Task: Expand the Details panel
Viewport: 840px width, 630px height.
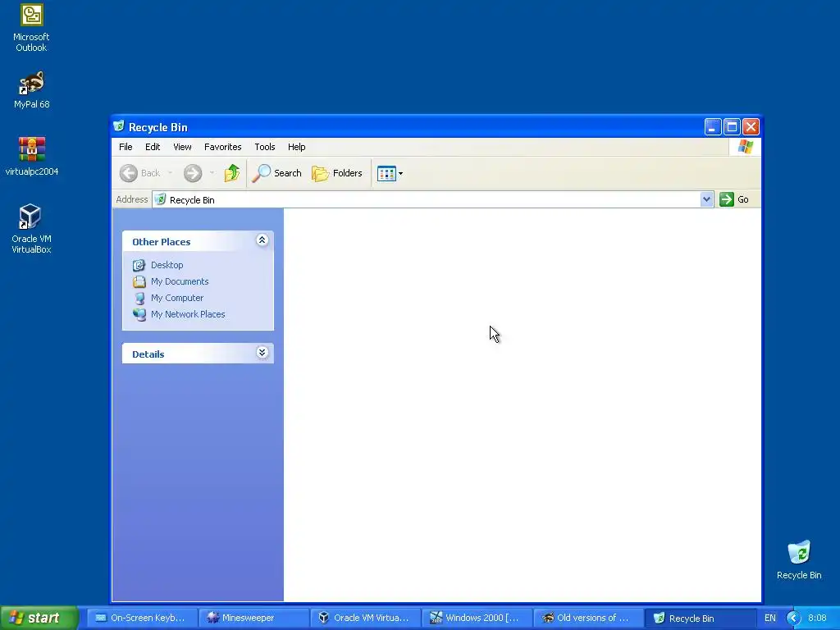Action: pos(262,353)
